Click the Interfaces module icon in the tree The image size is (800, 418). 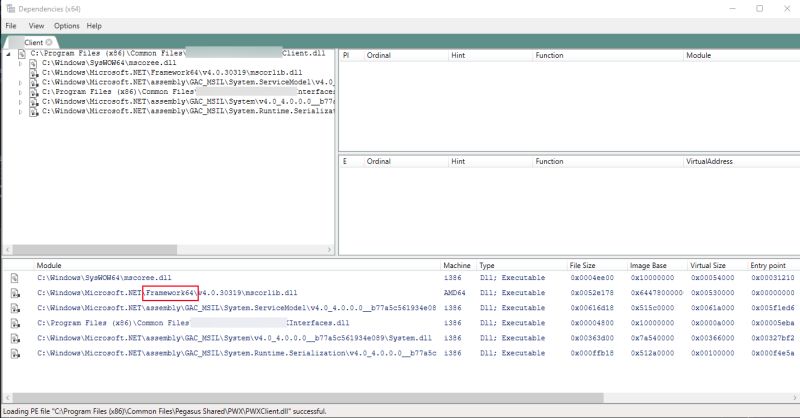(33, 92)
